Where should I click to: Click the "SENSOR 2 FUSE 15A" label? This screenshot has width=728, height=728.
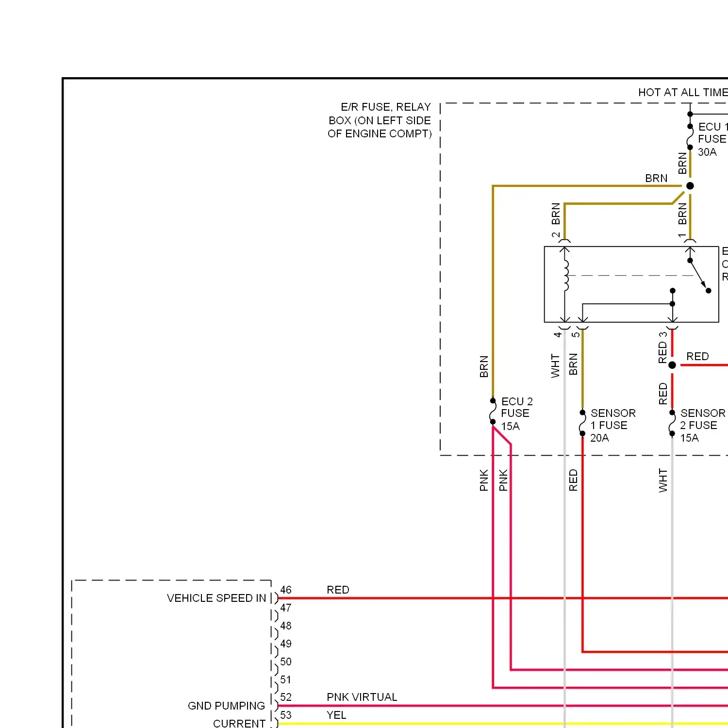click(703, 425)
